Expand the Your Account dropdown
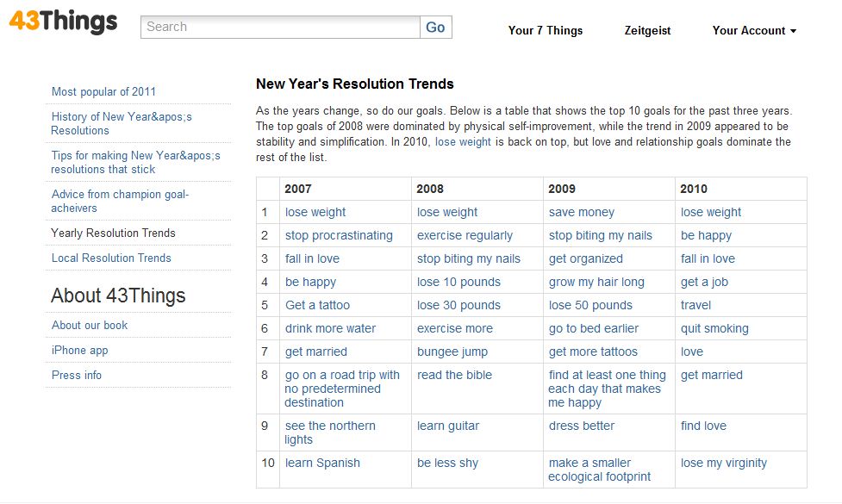This screenshot has height=504, width=842. 754,31
